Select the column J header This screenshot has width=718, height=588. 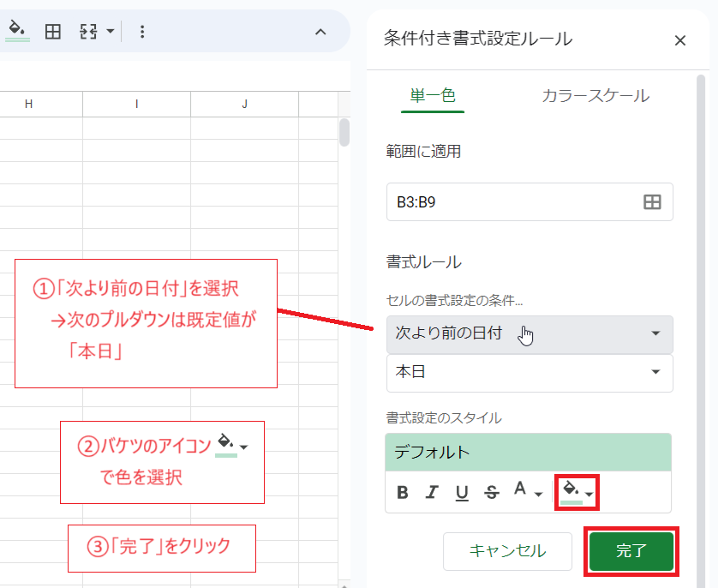point(244,104)
